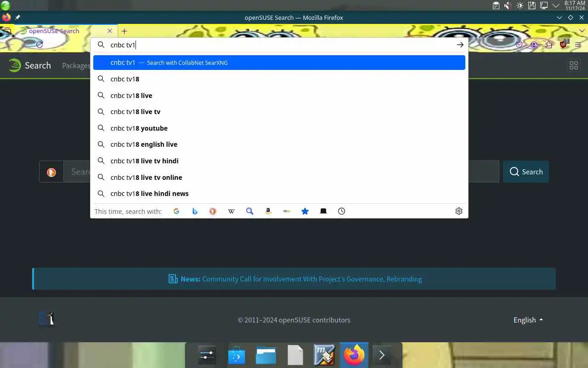Image resolution: width=588 pixels, height=368 pixels.
Task: Search this time with Bing
Action: point(195,211)
